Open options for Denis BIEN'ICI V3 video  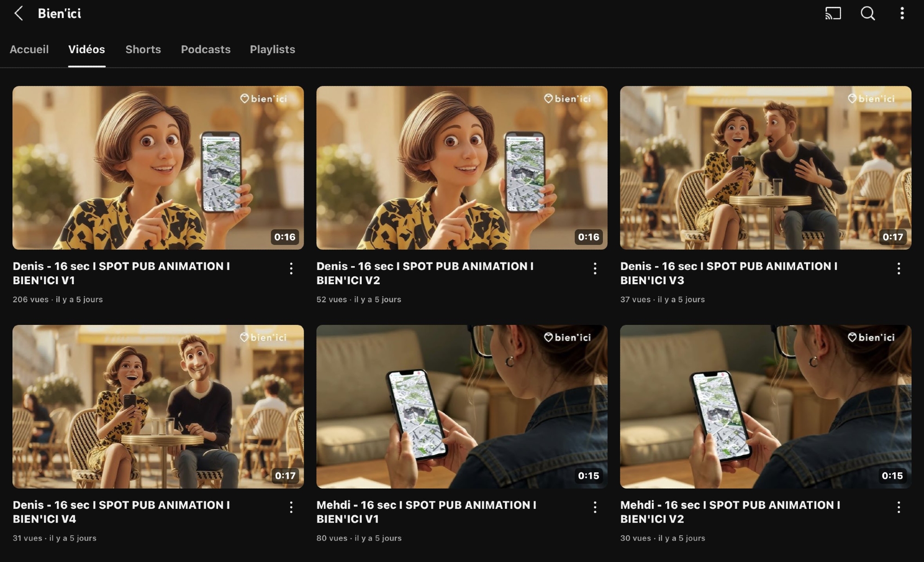pos(899,269)
